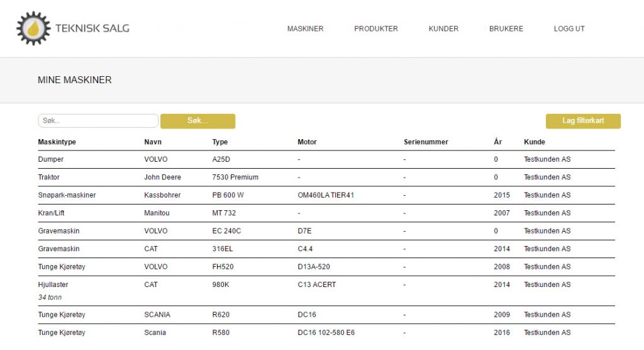Click the Scania R580 machine row
This screenshot has height=350, width=644.
pos(326,333)
